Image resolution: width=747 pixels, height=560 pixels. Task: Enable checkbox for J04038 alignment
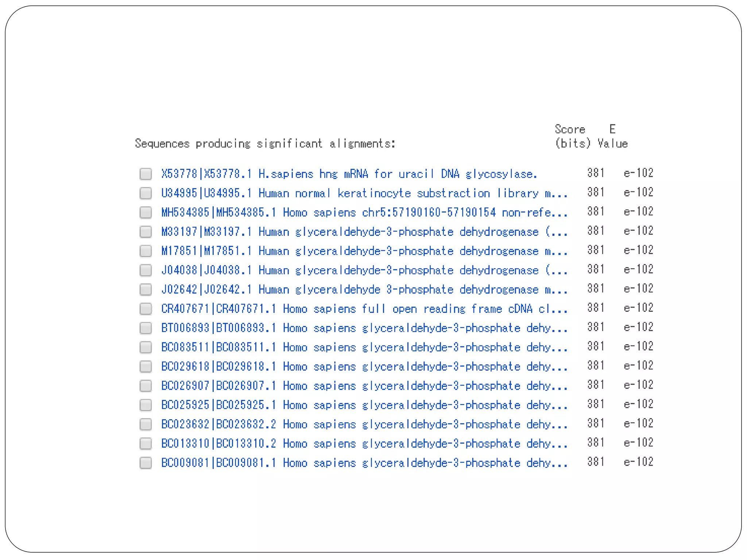[x=146, y=270]
